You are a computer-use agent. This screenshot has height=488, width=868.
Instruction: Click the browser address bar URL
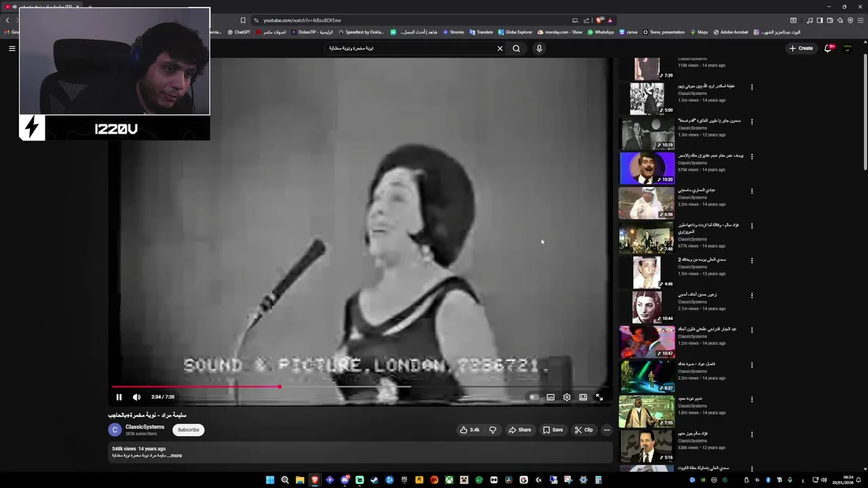[302, 20]
